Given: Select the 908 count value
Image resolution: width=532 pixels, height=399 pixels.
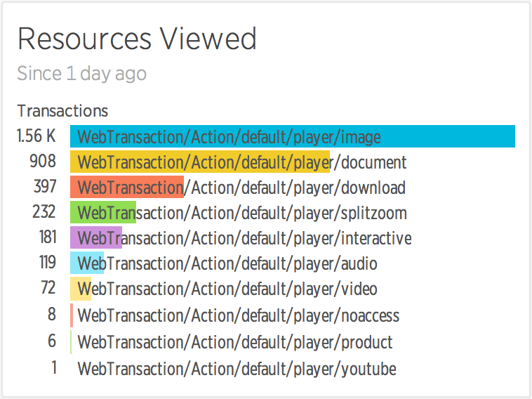Looking at the screenshot, I should [x=43, y=161].
